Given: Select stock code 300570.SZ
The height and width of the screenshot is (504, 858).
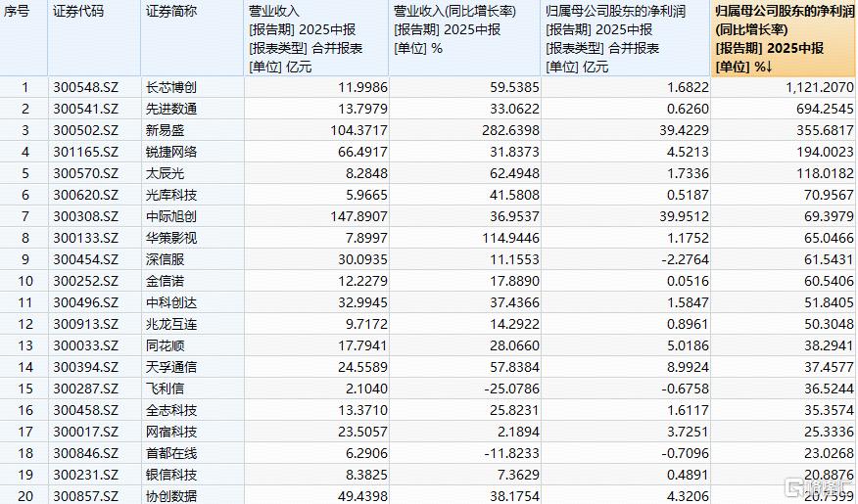Looking at the screenshot, I should click(85, 174).
